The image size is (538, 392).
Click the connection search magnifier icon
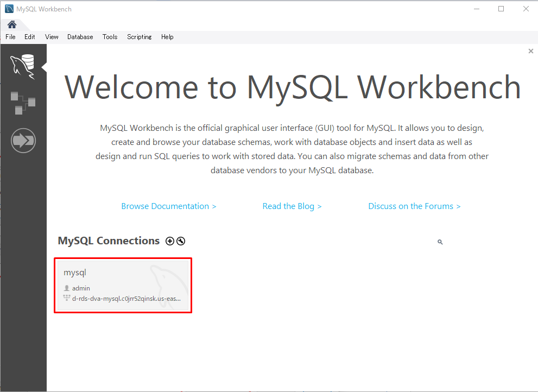(440, 242)
